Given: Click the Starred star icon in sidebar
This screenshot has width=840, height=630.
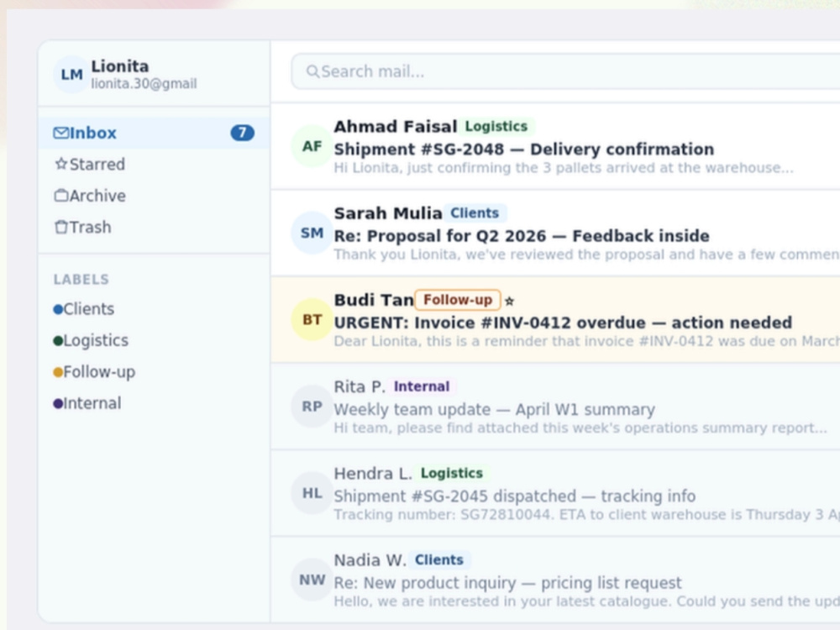Looking at the screenshot, I should click(x=61, y=164).
